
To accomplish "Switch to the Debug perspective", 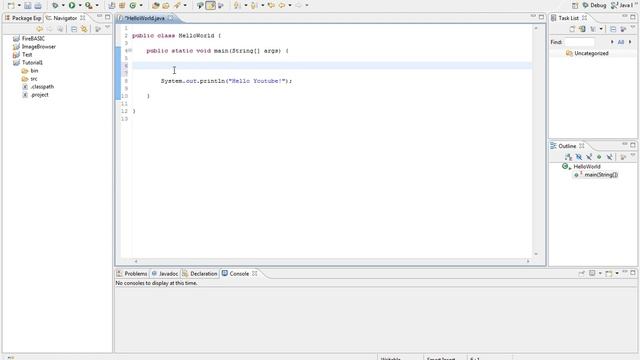I will coord(594,5).
